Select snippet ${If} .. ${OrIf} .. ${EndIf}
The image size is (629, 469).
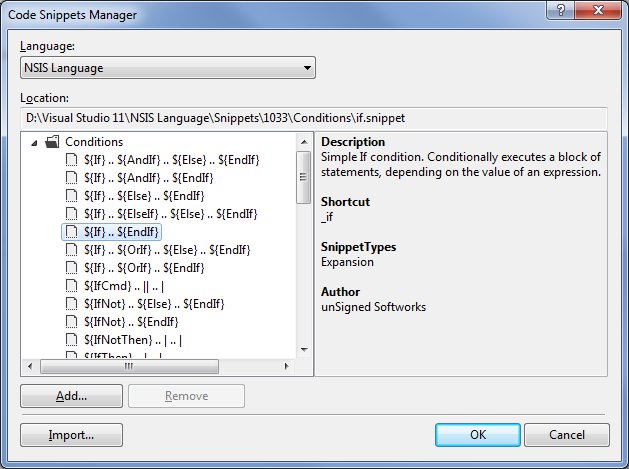[144, 268]
